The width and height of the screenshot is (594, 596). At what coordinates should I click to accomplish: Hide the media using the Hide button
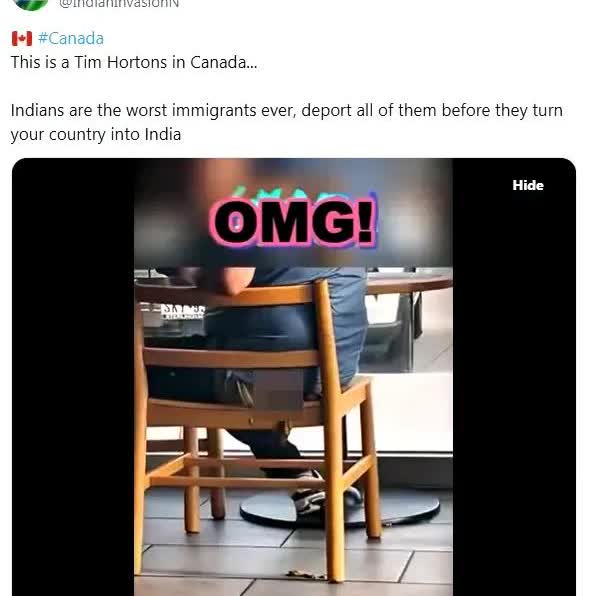pyautogui.click(x=528, y=185)
